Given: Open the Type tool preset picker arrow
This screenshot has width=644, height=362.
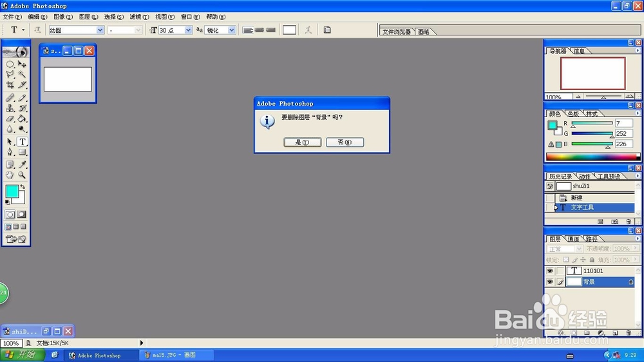Looking at the screenshot, I should 23,30.
